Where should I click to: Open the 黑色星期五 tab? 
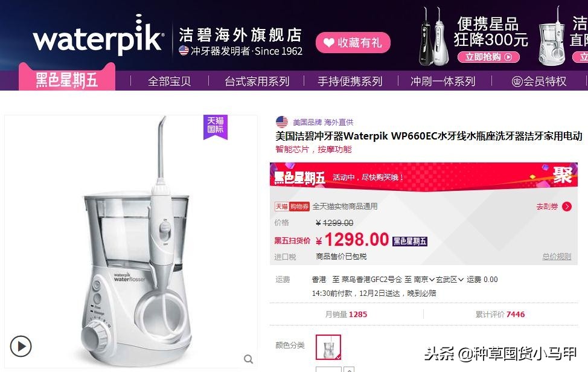67,80
